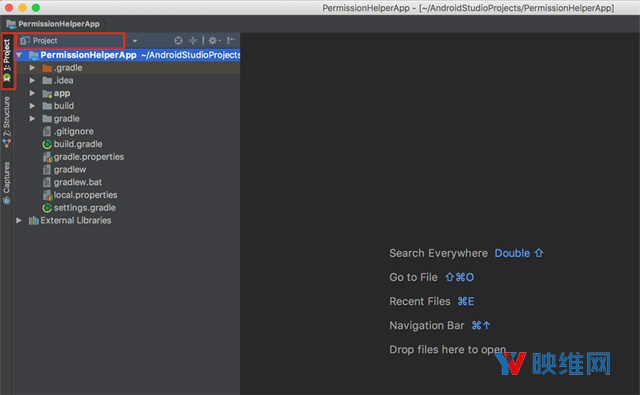Select the gradle.properties file name
The image size is (640, 395).
point(89,157)
